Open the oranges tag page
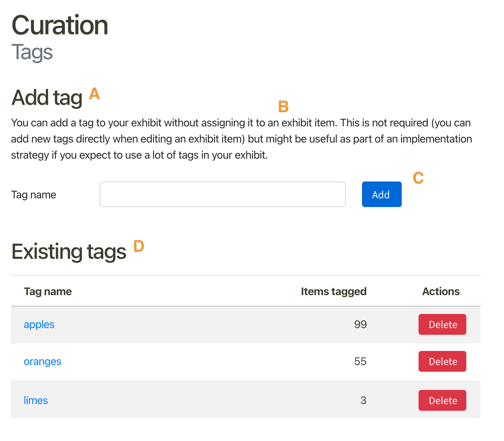 (x=42, y=361)
